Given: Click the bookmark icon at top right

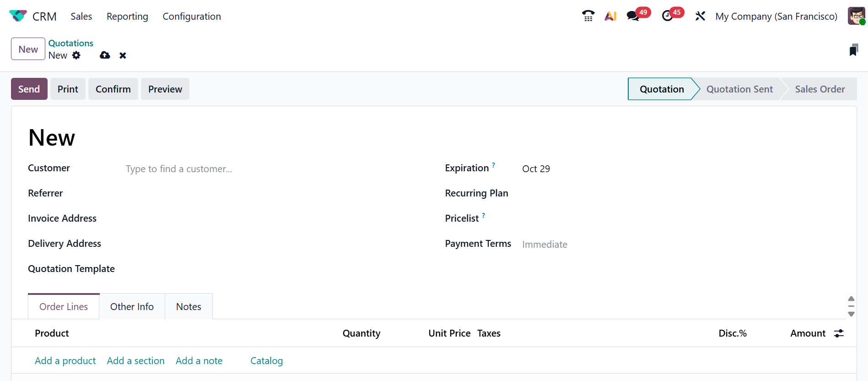Looking at the screenshot, I should click(853, 50).
